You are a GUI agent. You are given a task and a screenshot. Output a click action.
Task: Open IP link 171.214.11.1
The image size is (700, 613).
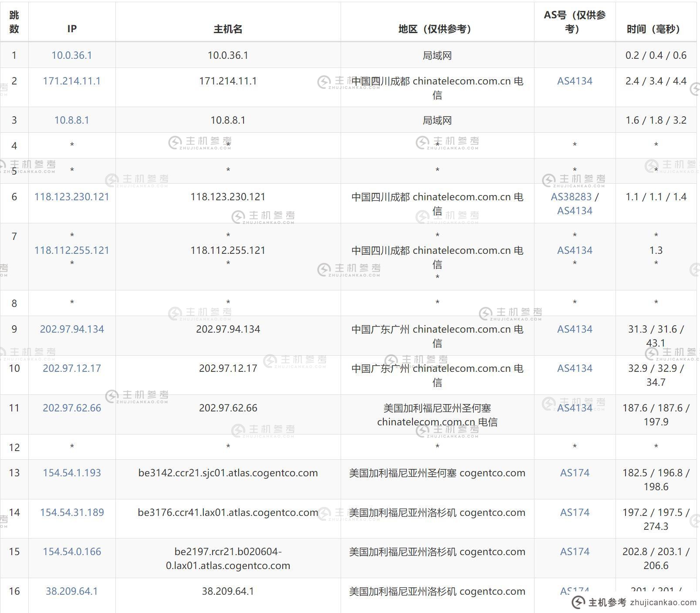[x=71, y=81]
